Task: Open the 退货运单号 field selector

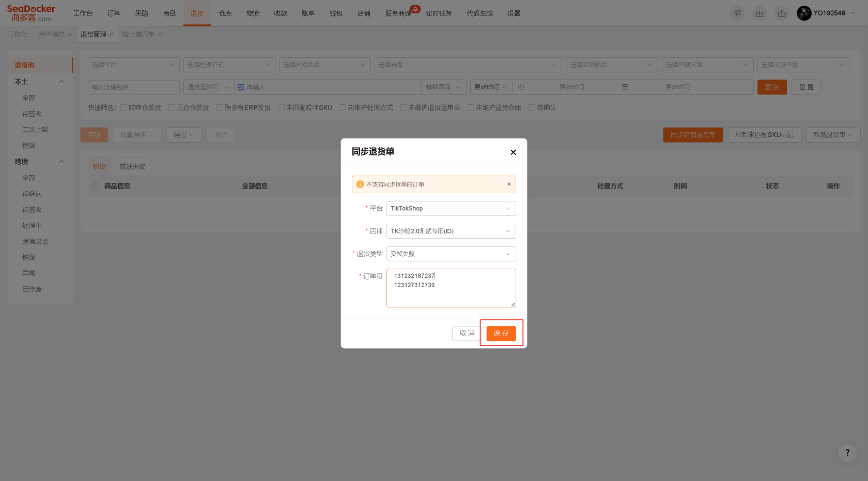Action: click(x=209, y=87)
